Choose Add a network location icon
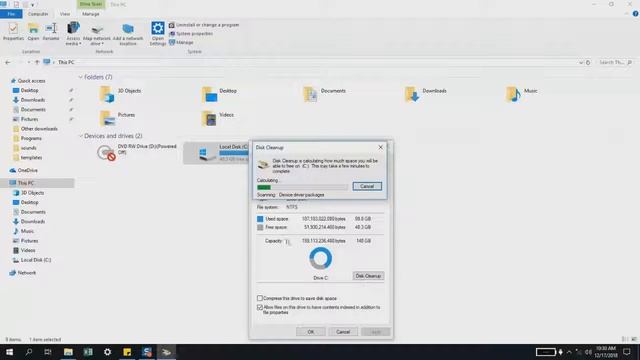Viewport: 640px width, 360px height. [x=128, y=34]
